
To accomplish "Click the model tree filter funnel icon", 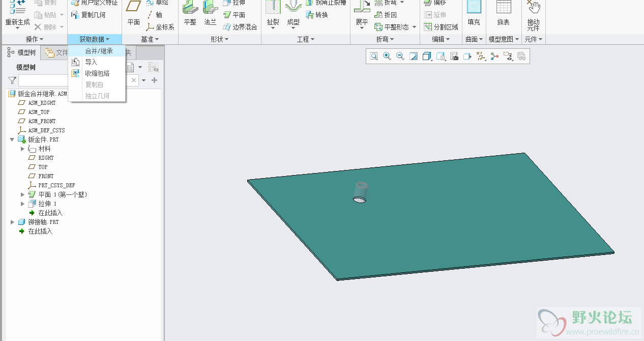I will (x=12, y=80).
